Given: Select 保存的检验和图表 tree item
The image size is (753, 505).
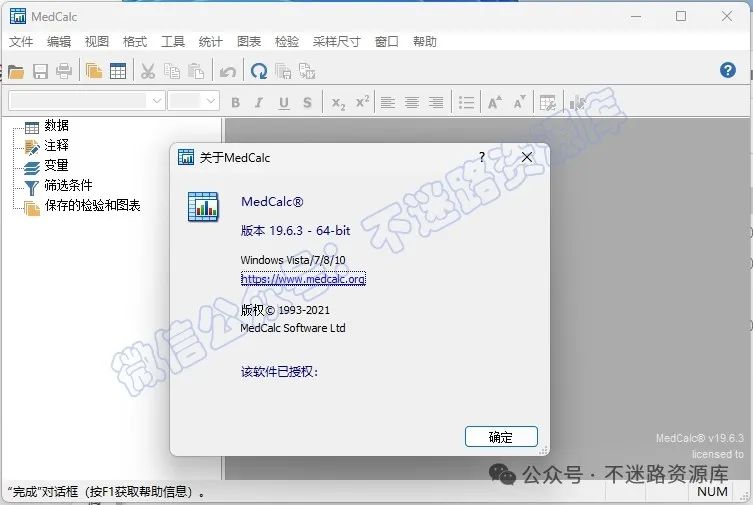Looking at the screenshot, I should 92,205.
